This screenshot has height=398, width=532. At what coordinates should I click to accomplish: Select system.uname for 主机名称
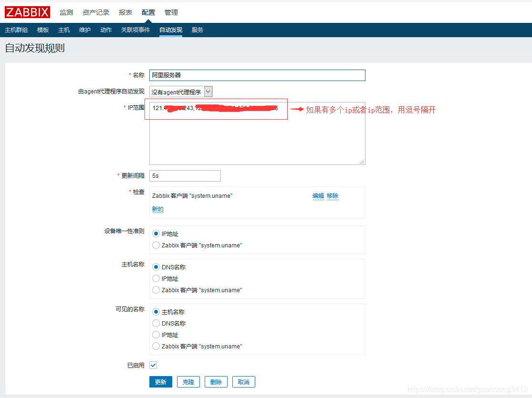[x=156, y=290]
